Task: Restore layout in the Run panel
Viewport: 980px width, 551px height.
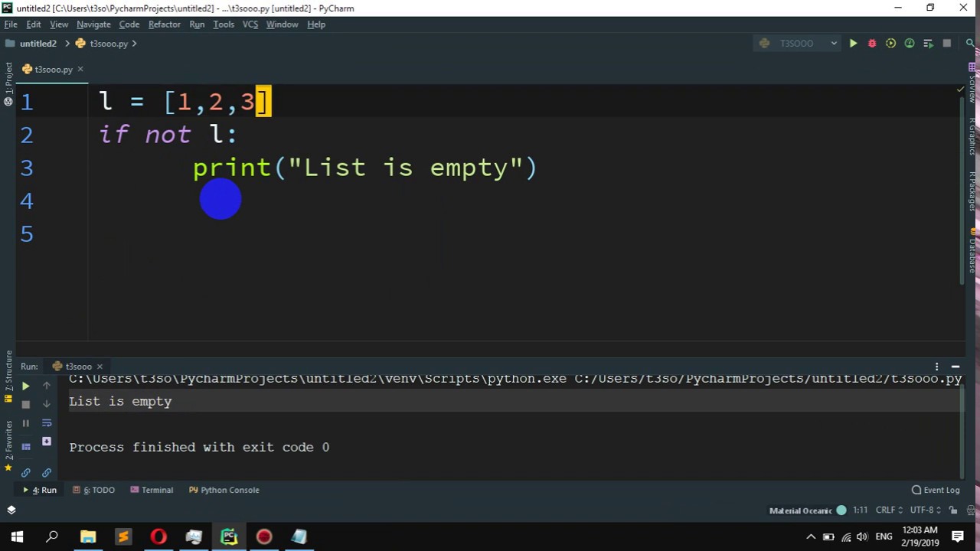Action: 25,445
